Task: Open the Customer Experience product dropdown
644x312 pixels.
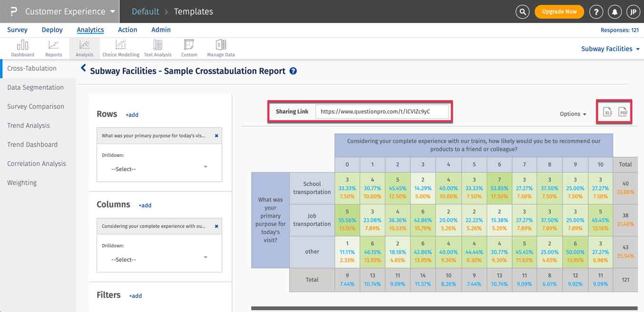Action: click(70, 11)
